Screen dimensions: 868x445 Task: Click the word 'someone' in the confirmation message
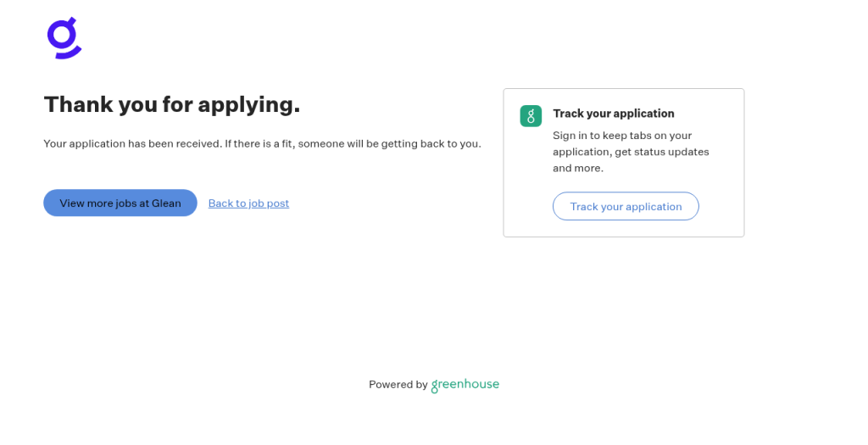pyautogui.click(x=321, y=144)
